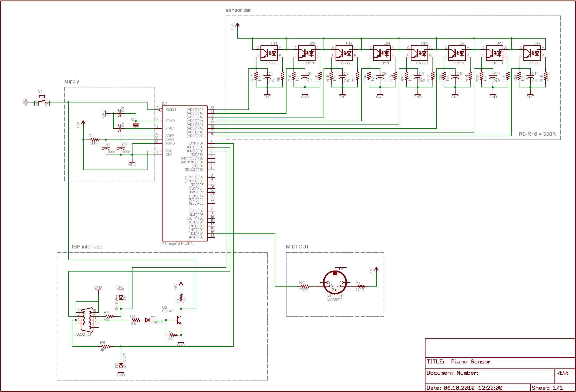Click the U$1 CNY70 optocoupler symbol
This screenshot has width=576, height=392.
[x=269, y=53]
